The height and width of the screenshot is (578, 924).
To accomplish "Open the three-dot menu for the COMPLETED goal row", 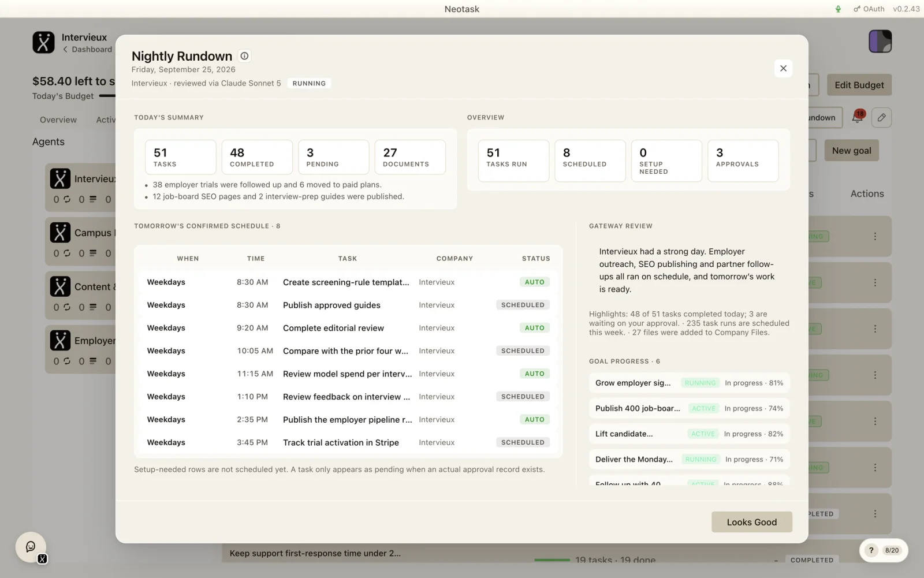I will (x=875, y=513).
